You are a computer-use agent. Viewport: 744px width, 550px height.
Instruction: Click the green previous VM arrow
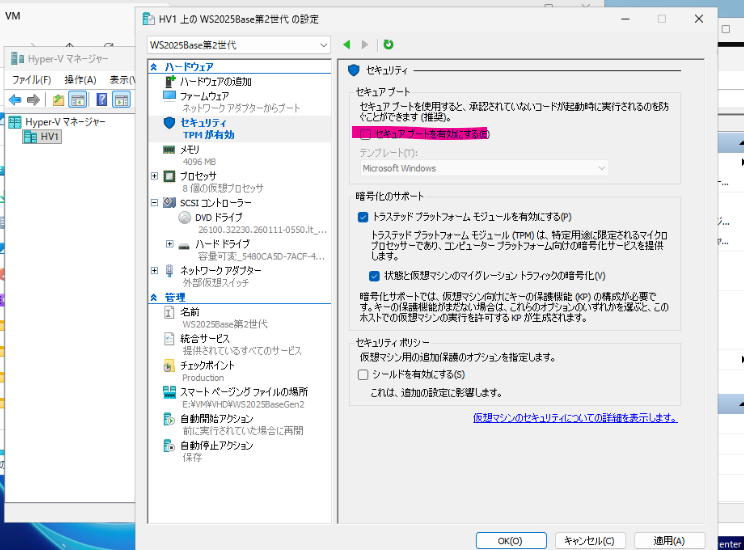[347, 45]
